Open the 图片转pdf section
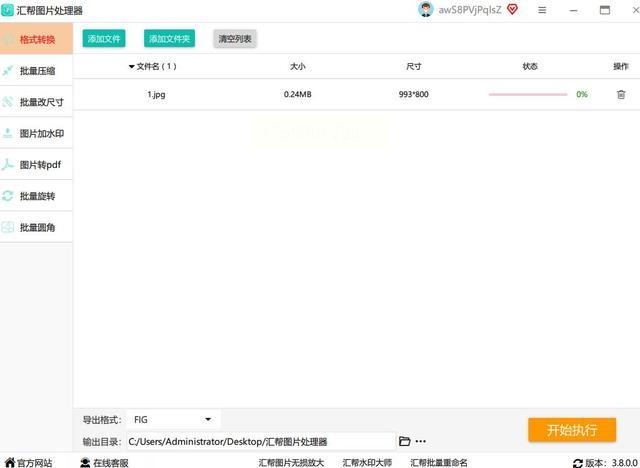The height and width of the screenshot is (468, 640). 36,164
